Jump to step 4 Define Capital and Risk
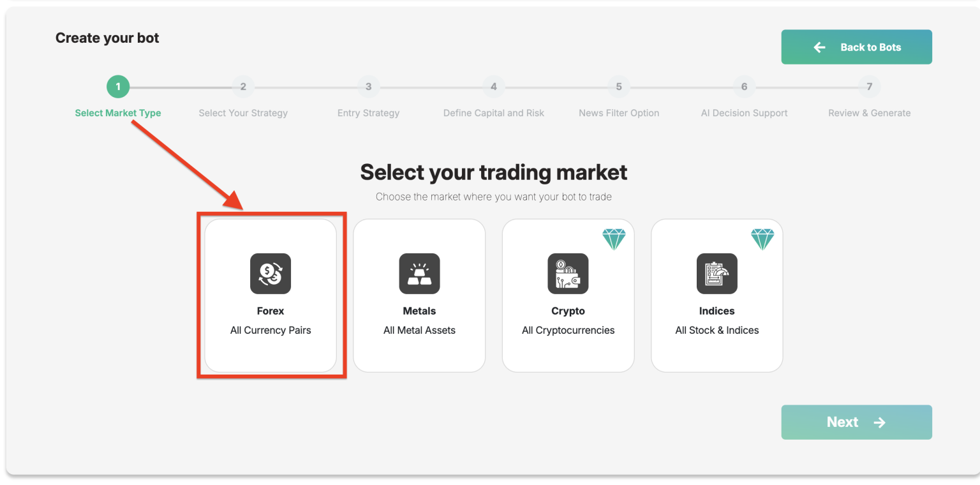This screenshot has height=485, width=980. point(493,87)
